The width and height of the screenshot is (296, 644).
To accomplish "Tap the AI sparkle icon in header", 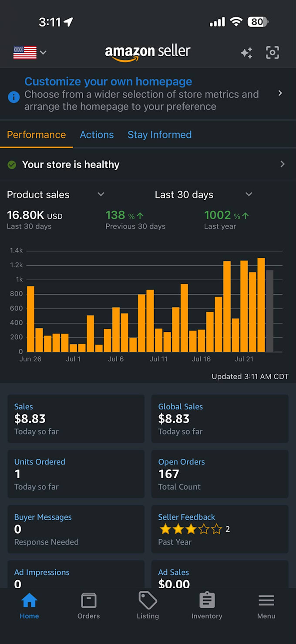I will tap(246, 53).
